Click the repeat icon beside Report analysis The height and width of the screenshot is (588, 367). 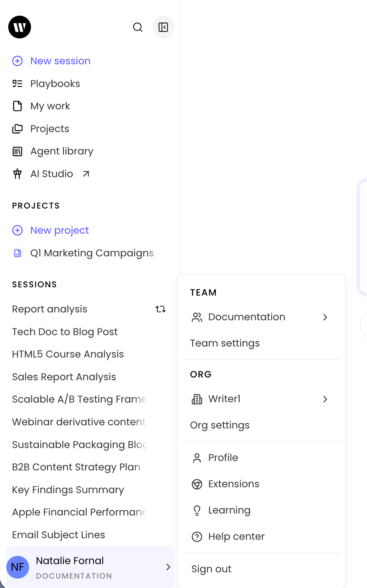point(160,309)
